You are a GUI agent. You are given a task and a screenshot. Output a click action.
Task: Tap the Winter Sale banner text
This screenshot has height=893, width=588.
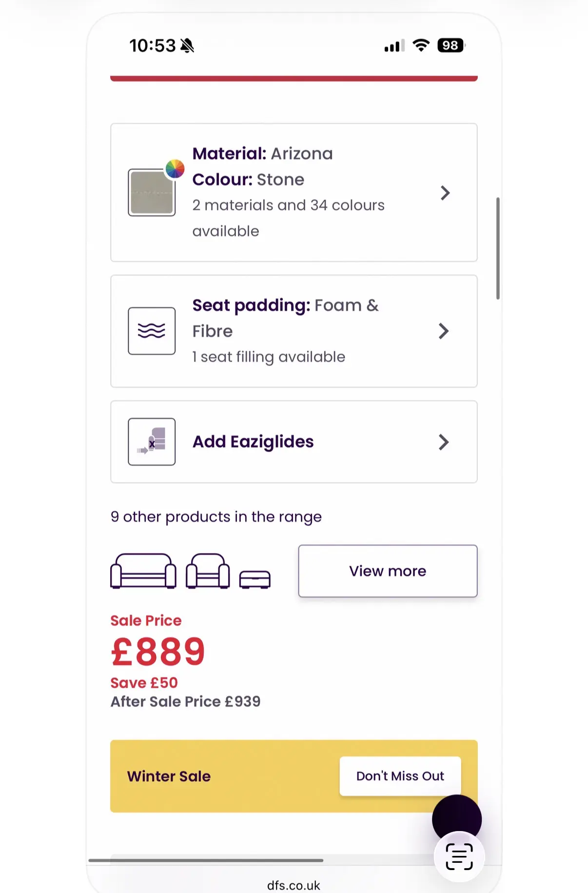pyautogui.click(x=169, y=776)
